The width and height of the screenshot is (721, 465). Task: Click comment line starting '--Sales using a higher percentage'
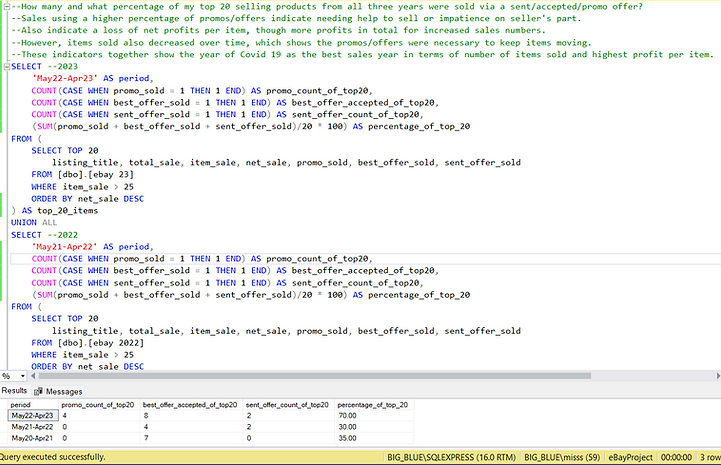tap(296, 18)
